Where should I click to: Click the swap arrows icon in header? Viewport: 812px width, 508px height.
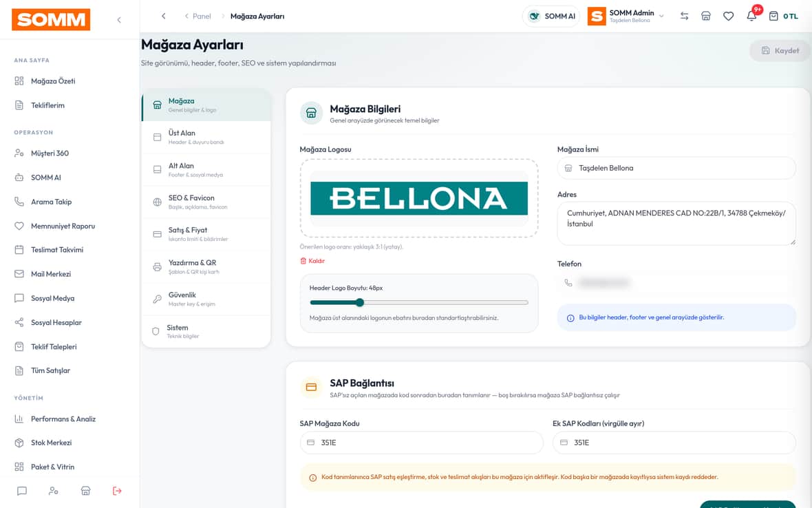pyautogui.click(x=684, y=16)
